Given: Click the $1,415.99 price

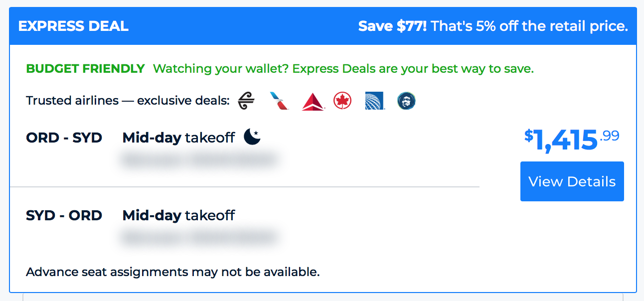Looking at the screenshot, I should tap(571, 140).
